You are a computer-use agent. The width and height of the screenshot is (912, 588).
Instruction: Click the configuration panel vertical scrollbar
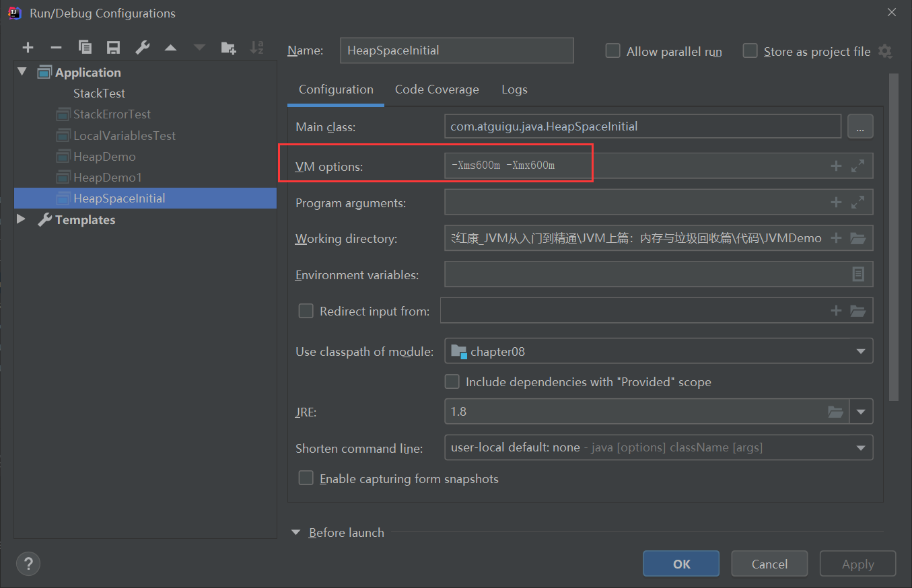coord(894,237)
